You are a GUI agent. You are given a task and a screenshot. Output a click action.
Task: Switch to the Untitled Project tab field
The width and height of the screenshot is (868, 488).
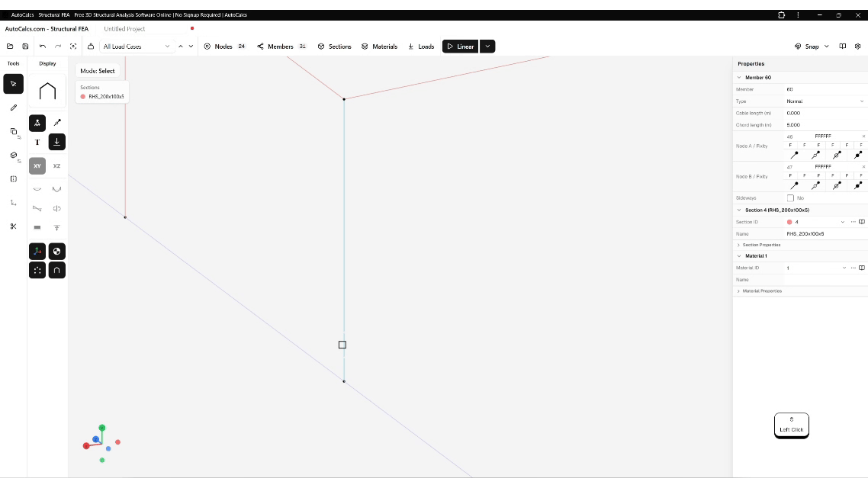124,28
